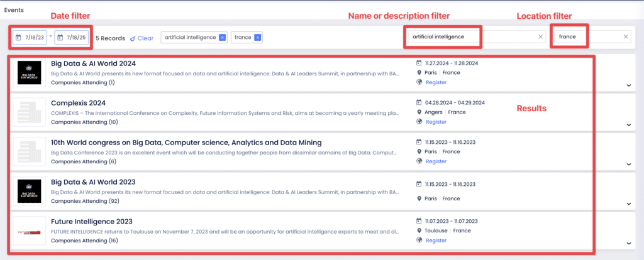Click calendar icon in 10th World congress row
The height and width of the screenshot is (260, 644).
pos(419,142)
